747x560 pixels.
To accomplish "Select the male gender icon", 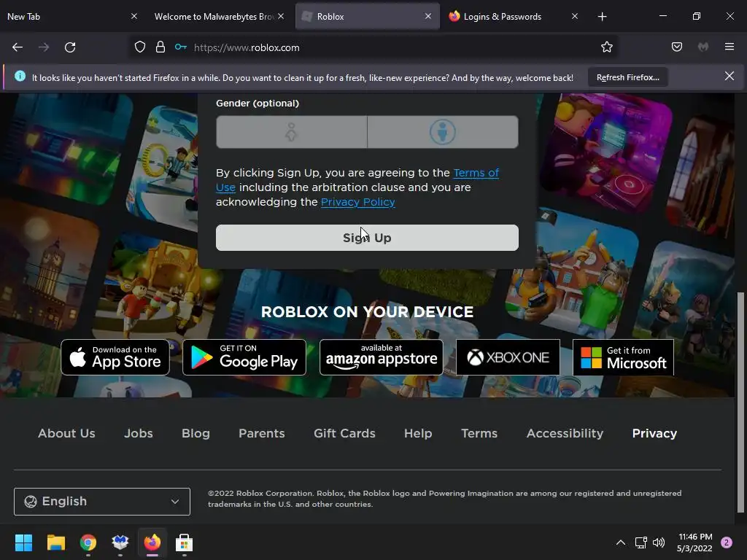I will point(443,132).
